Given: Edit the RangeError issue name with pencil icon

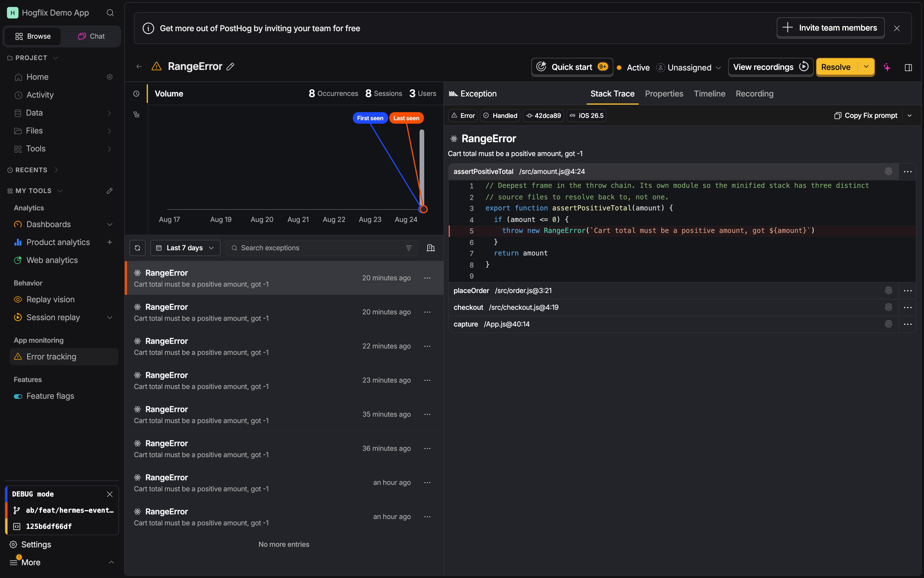Looking at the screenshot, I should 230,66.
